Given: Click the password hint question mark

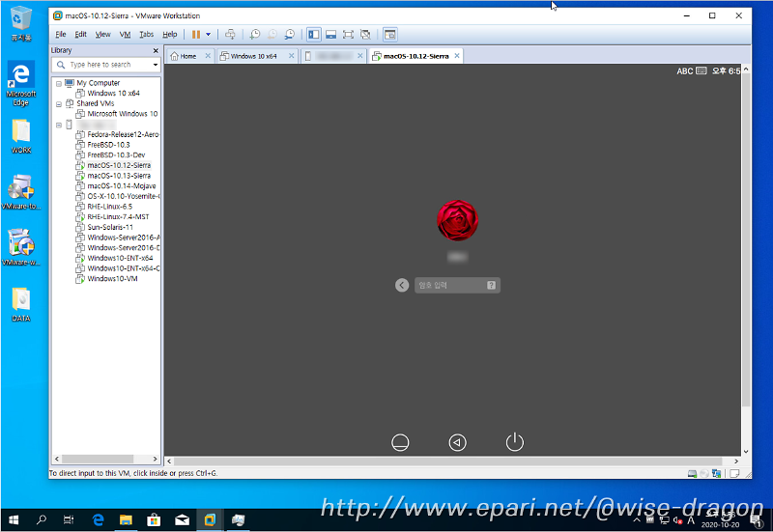Looking at the screenshot, I should tap(492, 285).
